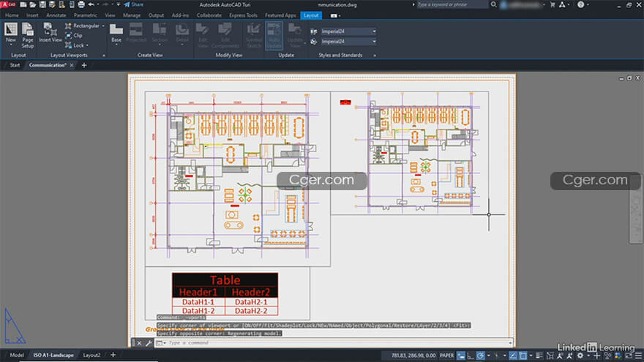Click the Clip viewport tool
The width and height of the screenshot is (644, 362).
(74, 35)
